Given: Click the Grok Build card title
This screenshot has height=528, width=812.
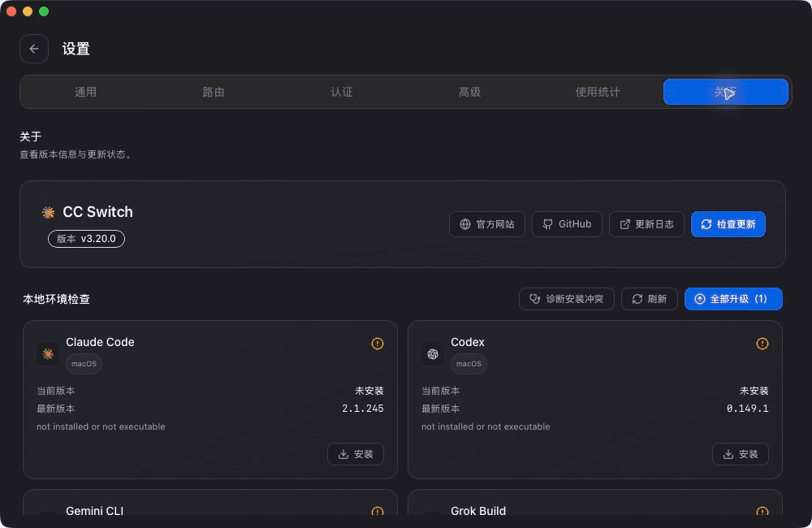Looking at the screenshot, I should coord(478,511).
